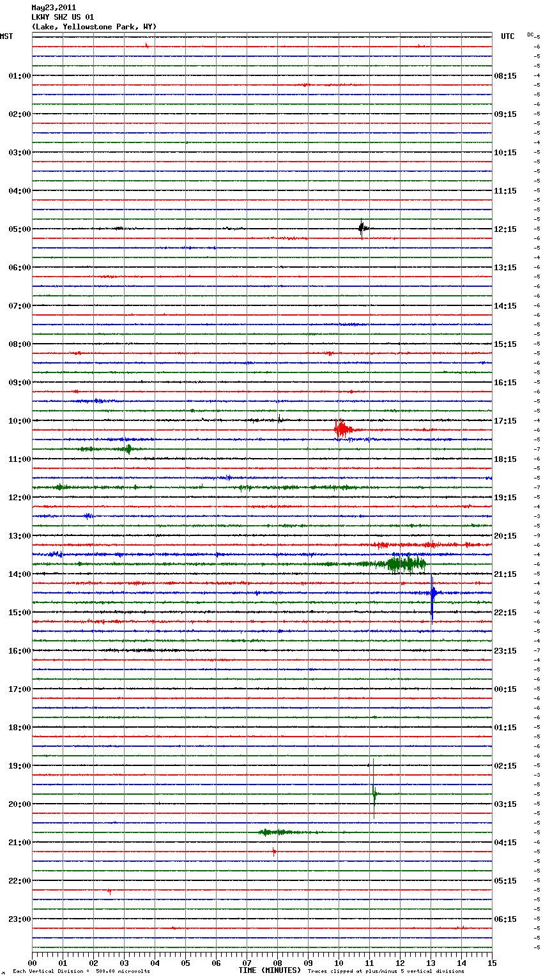The height and width of the screenshot is (980, 543).
Task: Click the blue spike event on the 14:30 trace
Action: [433, 597]
